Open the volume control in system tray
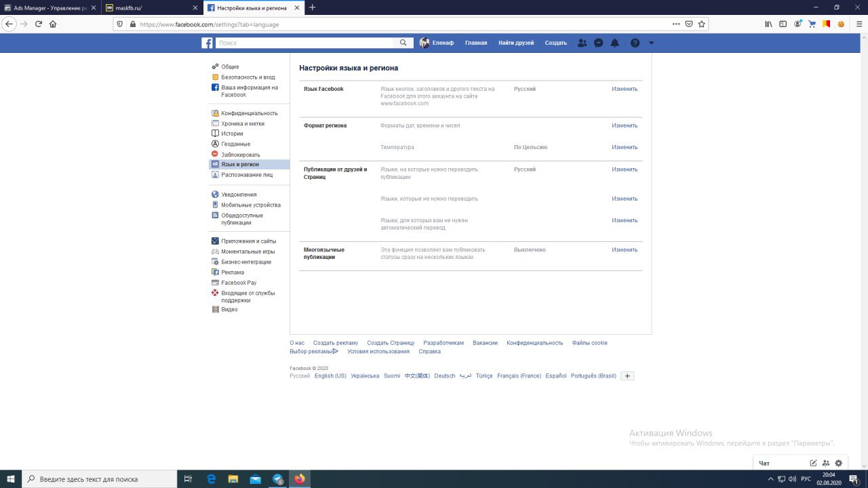The height and width of the screenshot is (488, 868). pyautogui.click(x=792, y=479)
